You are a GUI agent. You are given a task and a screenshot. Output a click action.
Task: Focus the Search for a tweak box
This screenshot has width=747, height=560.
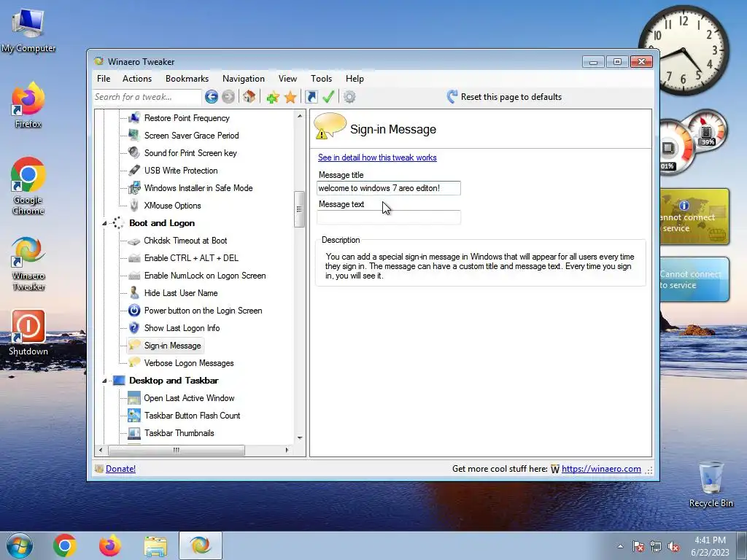(x=147, y=97)
